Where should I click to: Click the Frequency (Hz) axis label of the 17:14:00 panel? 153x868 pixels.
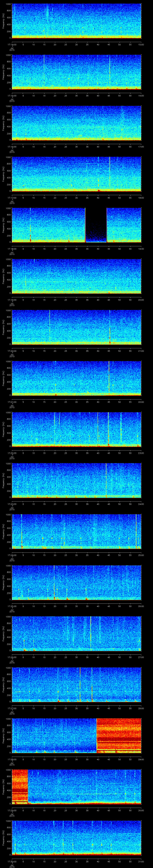(x=3, y=21)
